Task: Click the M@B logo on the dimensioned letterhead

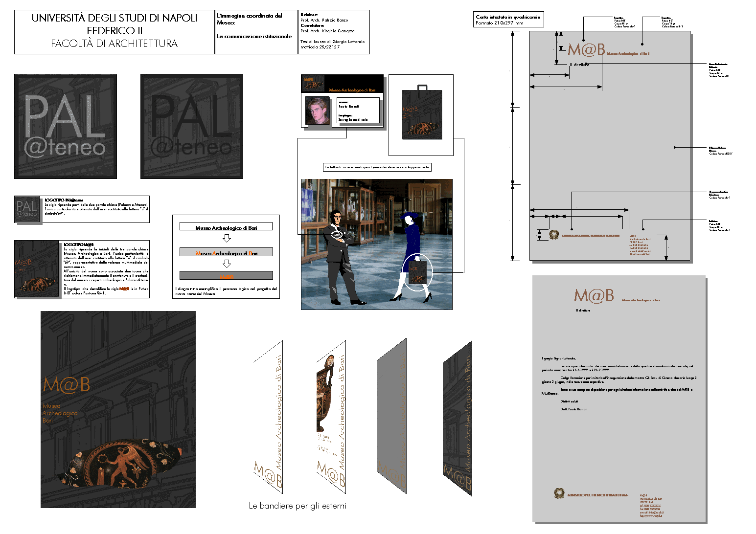Action: click(586, 49)
